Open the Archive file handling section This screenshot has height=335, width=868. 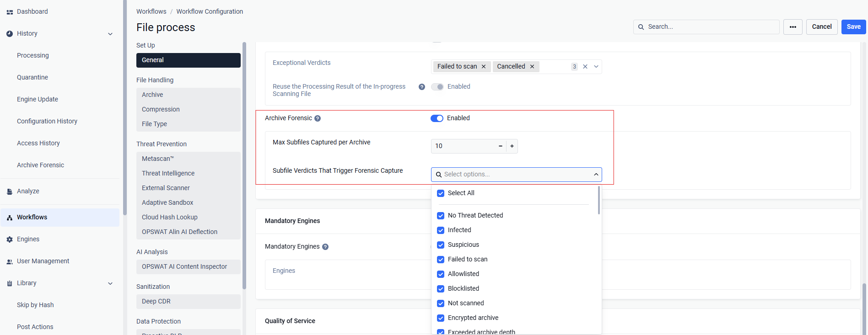[x=189, y=95]
